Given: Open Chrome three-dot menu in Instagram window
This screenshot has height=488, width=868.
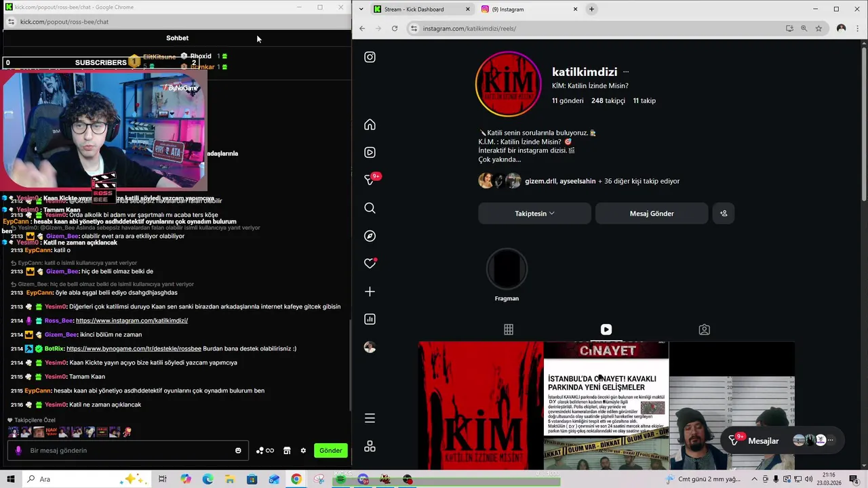Looking at the screenshot, I should coord(858,28).
